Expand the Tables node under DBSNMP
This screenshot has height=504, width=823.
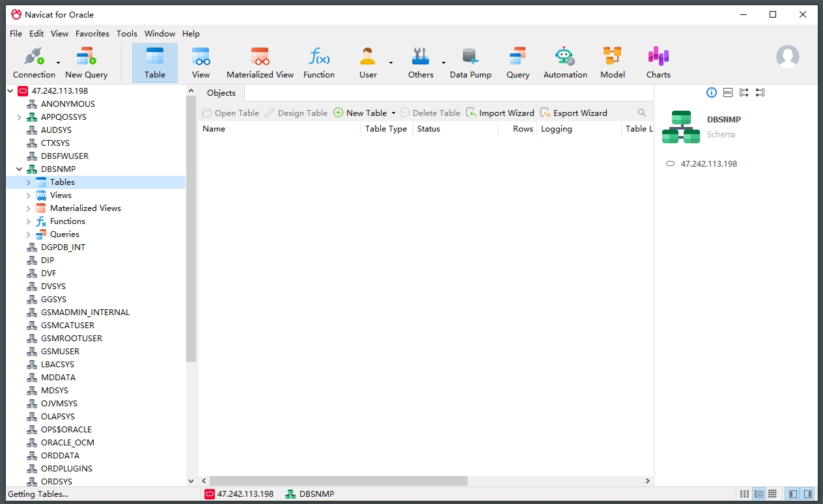click(29, 182)
